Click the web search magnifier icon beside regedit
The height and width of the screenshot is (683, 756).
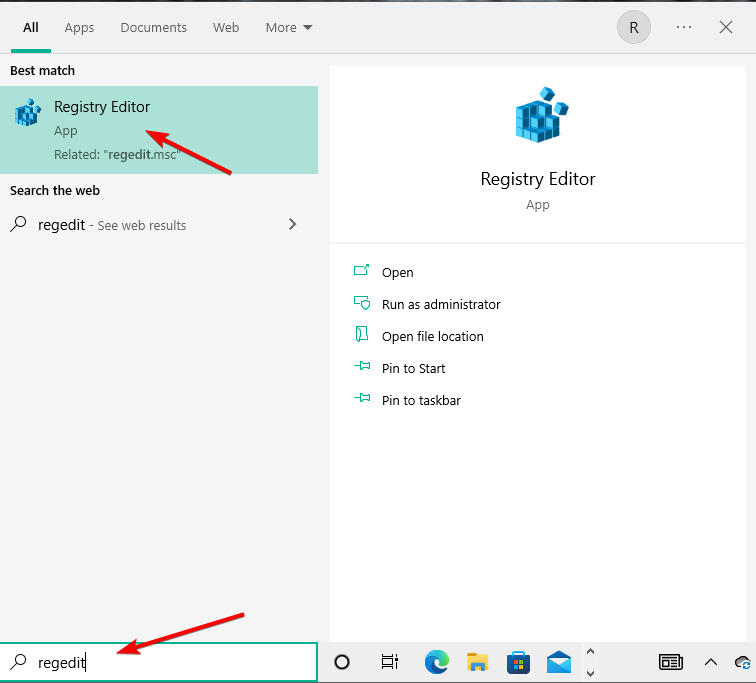point(18,224)
